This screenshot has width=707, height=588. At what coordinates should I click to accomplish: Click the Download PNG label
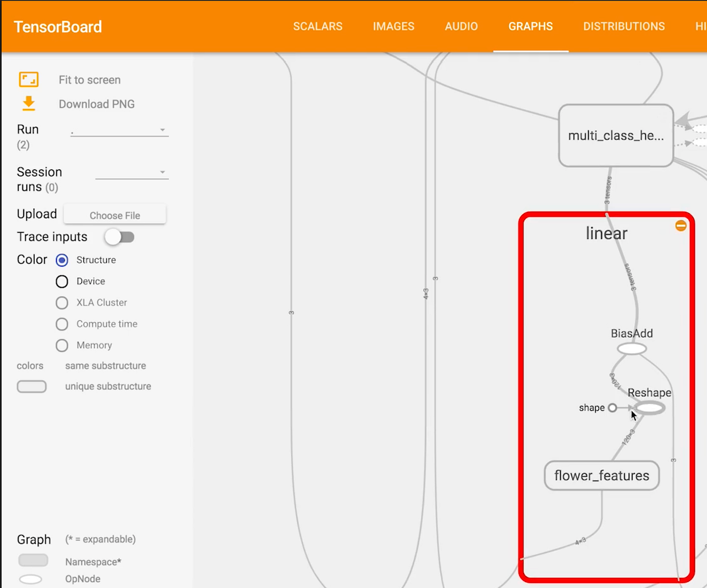point(96,104)
